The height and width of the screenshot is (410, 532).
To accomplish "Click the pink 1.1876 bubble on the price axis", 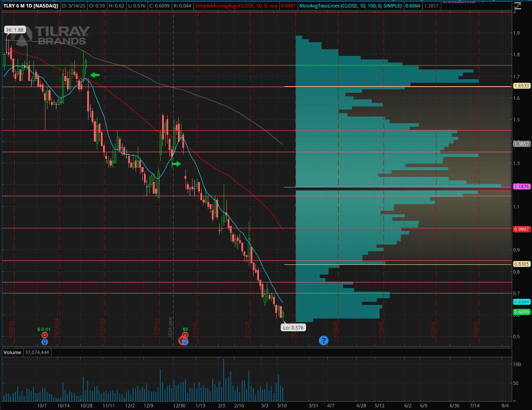I will pyautogui.click(x=521, y=187).
